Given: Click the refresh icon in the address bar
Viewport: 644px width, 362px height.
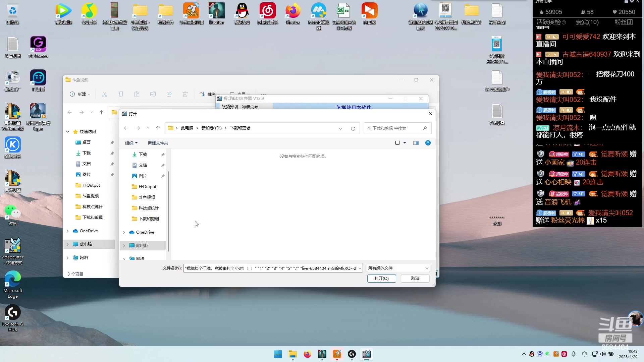Looking at the screenshot, I should (x=353, y=128).
